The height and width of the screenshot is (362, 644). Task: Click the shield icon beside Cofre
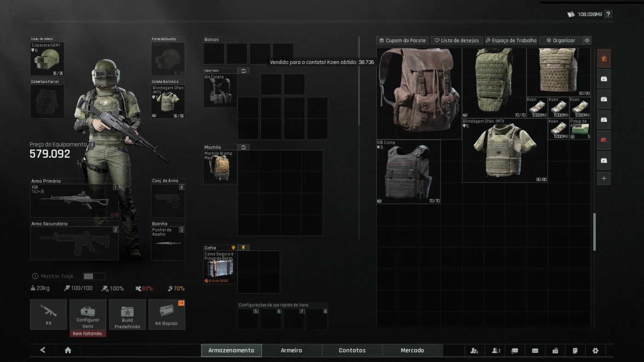(233, 247)
